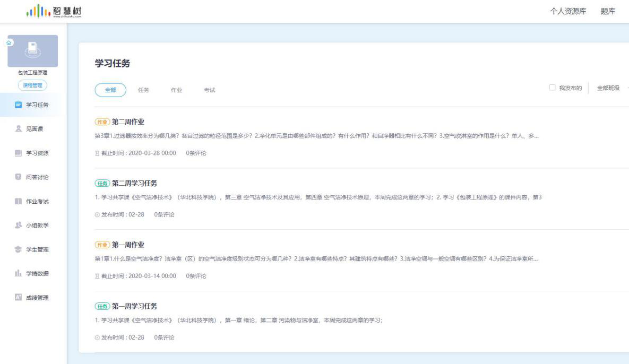Image resolution: width=629 pixels, height=364 pixels.
Task: Click the 学生管理 graduation cap icon
Action: (x=18, y=250)
